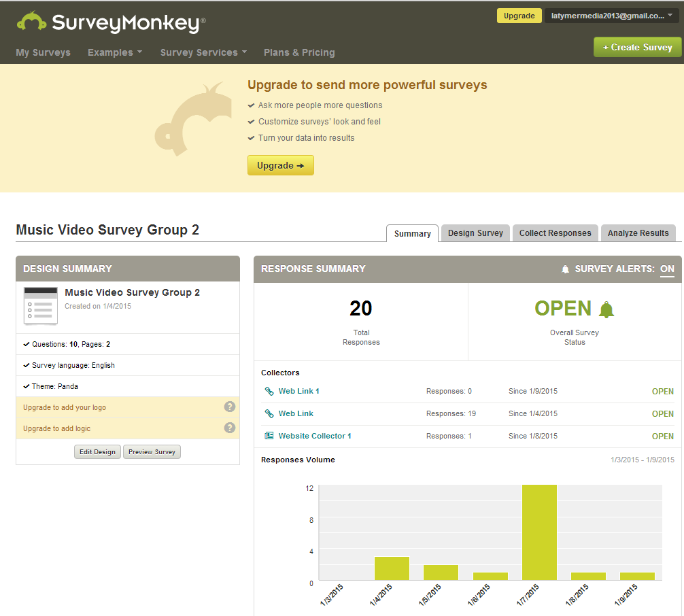Open the Web Link 1 collector
Viewport: 684px width, 616px height.
pos(298,391)
